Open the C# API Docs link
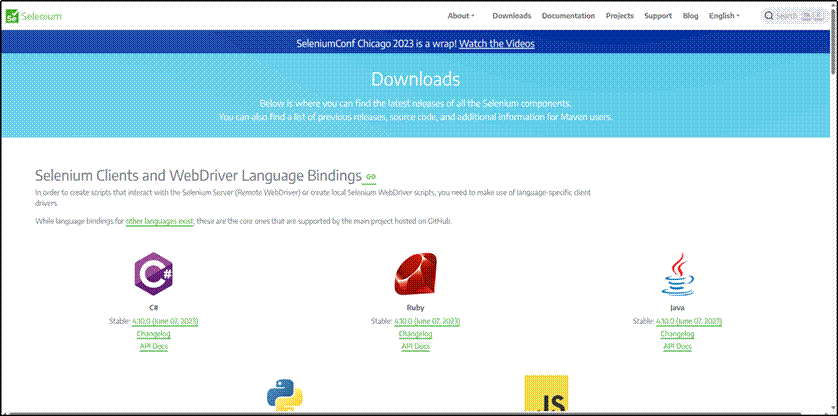This screenshot has height=416, width=838. [153, 347]
